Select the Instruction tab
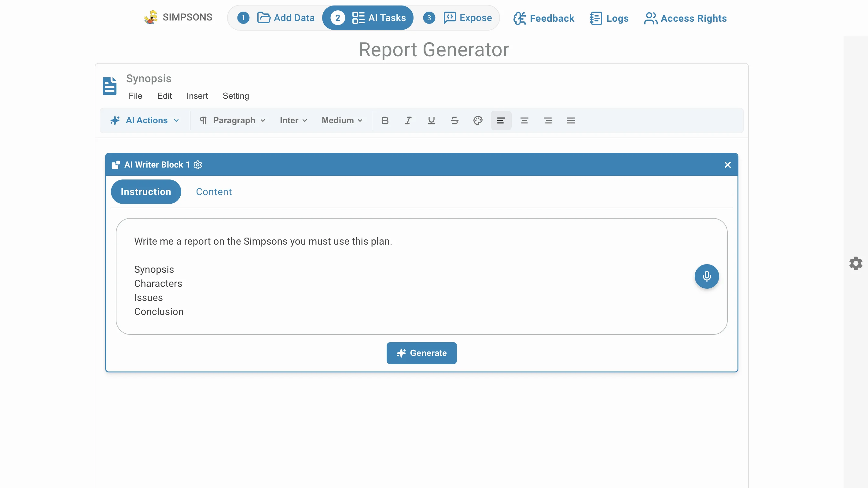868x488 pixels. (x=146, y=192)
